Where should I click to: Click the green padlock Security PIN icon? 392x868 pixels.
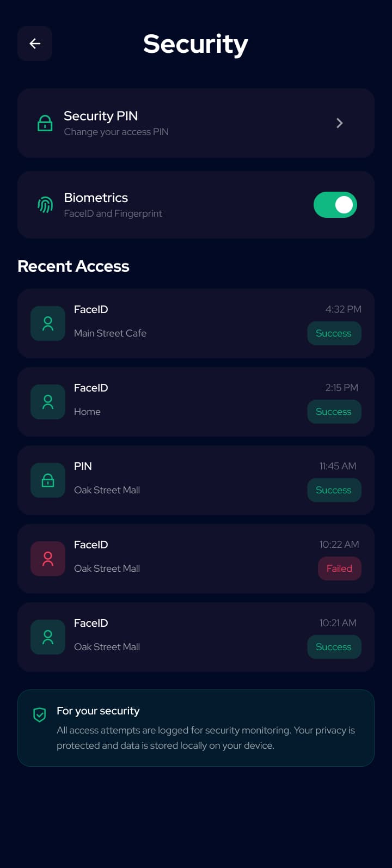(x=45, y=123)
